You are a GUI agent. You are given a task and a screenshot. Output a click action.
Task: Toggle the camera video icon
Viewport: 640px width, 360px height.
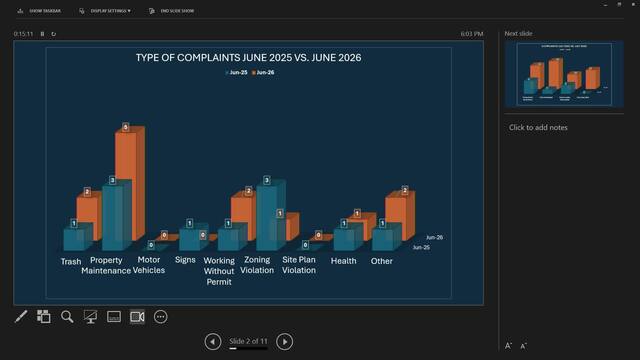pyautogui.click(x=137, y=317)
